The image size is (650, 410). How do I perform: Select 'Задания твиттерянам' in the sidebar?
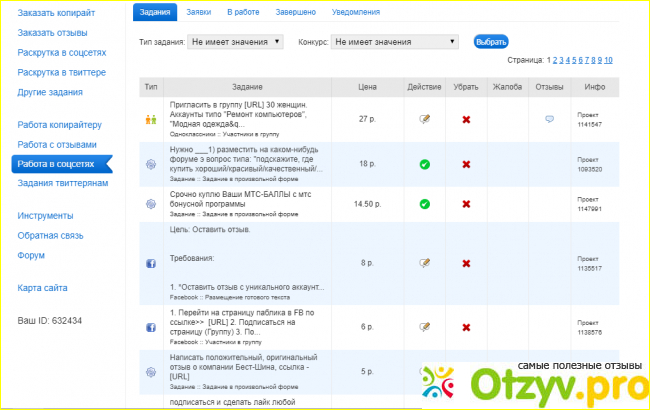point(62,183)
